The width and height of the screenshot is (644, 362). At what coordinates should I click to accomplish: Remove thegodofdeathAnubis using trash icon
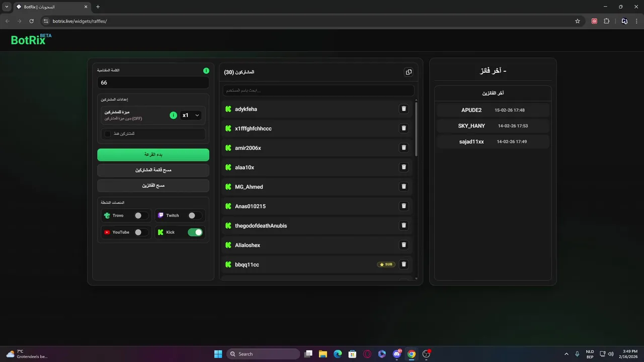pos(404,226)
